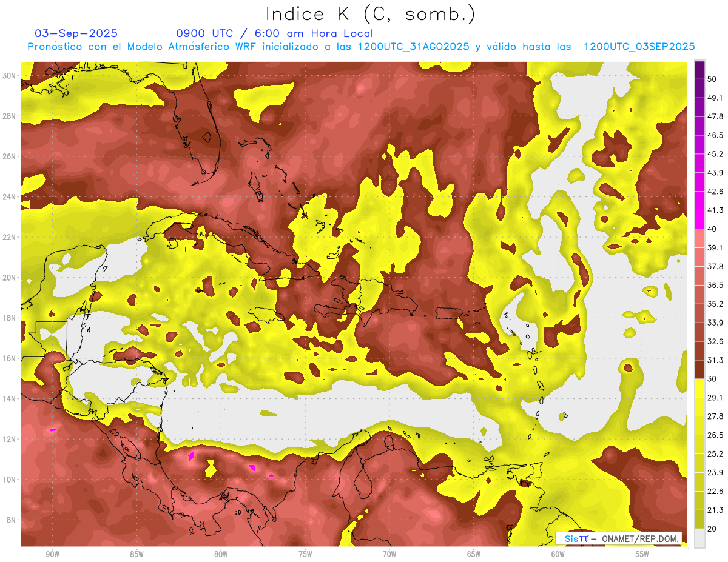Click colorbar label "46.5"
This screenshot has height=562, width=728.
click(x=715, y=135)
